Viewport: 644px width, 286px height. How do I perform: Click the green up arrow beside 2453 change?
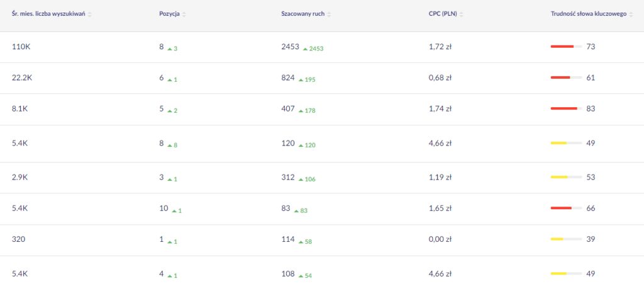point(305,49)
